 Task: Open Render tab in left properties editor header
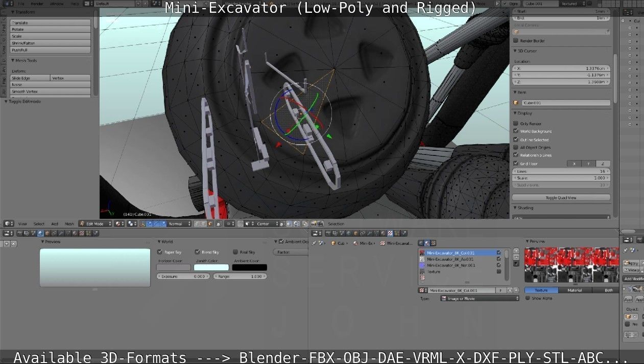tap(19, 233)
